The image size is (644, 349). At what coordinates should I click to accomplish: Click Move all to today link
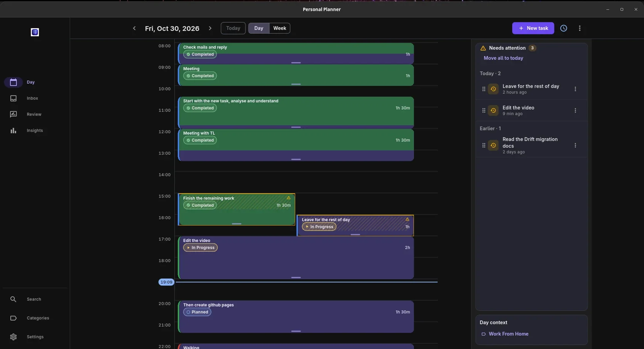coord(503,58)
